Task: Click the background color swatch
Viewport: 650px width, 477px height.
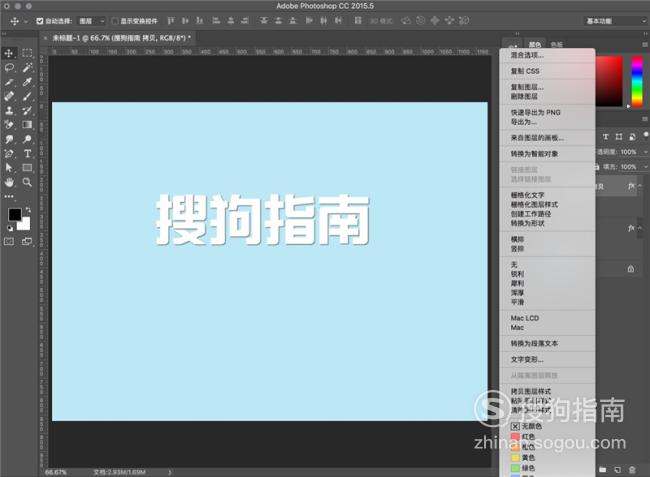Action: (x=25, y=225)
